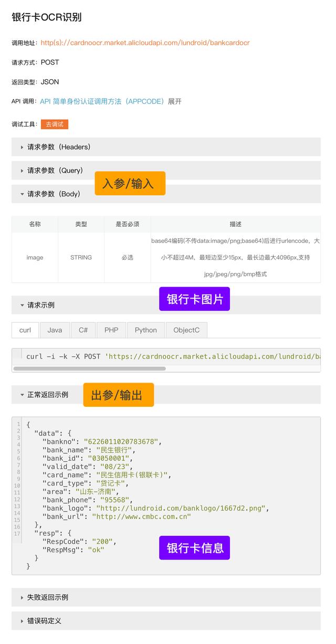Show the Python example tab

[x=145, y=330]
